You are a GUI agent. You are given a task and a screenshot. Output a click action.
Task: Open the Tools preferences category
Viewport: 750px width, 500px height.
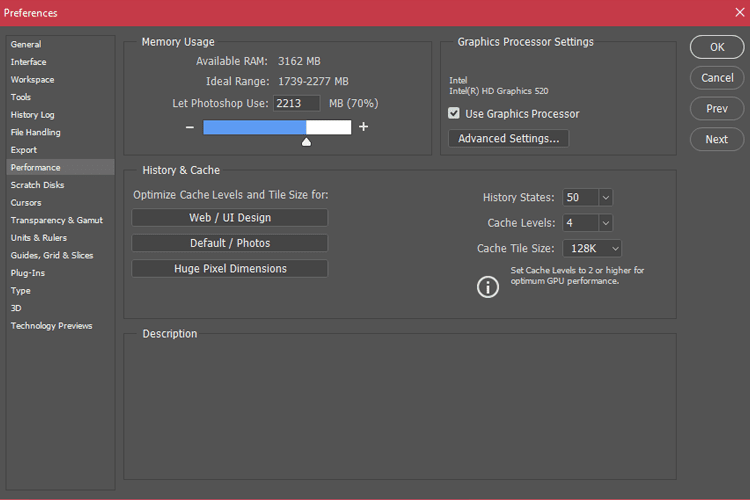[x=60, y=97]
